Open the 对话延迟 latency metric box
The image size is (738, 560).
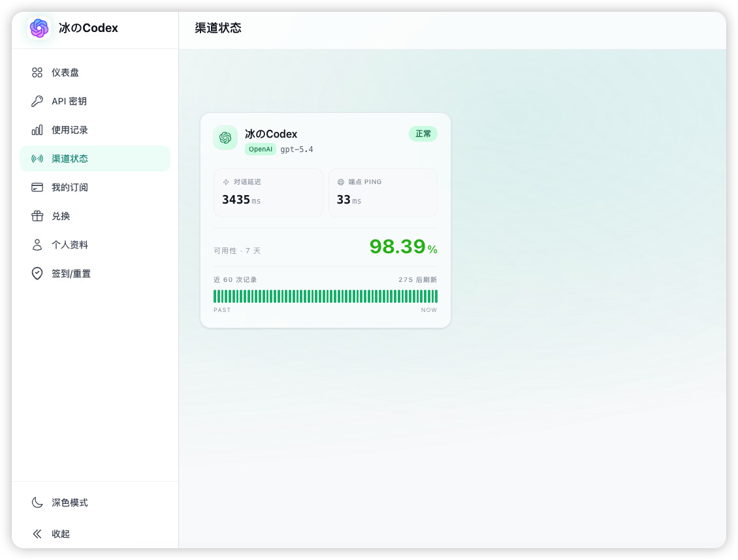pos(268,193)
